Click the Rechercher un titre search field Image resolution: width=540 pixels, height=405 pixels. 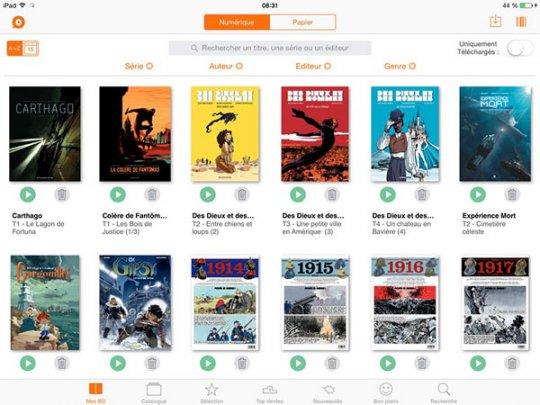270,48
